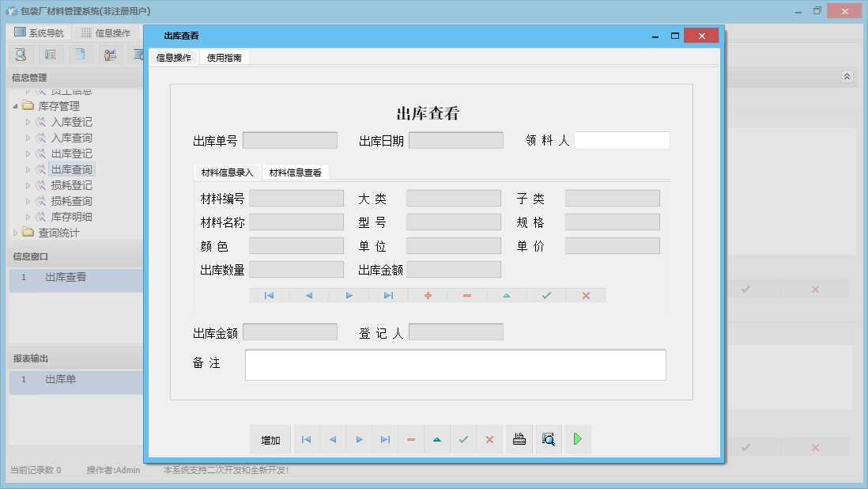This screenshot has height=489, width=868.
Task: Click the green run arrow in the dialog
Action: pyautogui.click(x=577, y=439)
